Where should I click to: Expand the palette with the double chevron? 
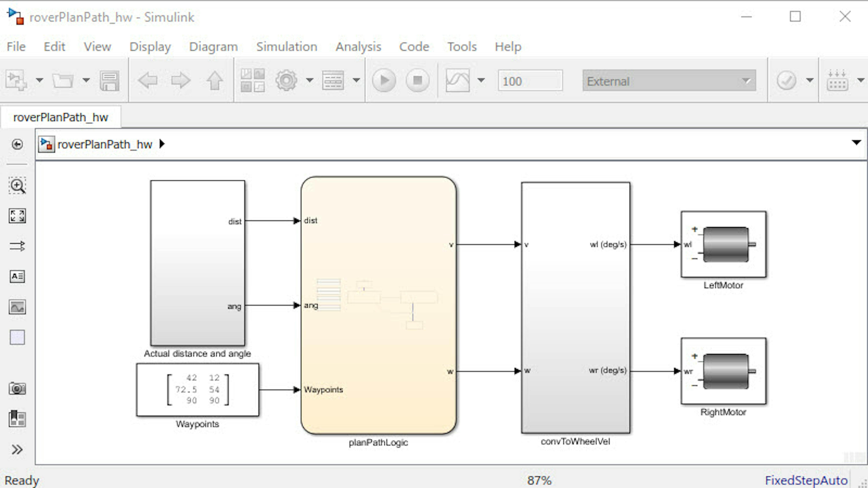(x=17, y=450)
